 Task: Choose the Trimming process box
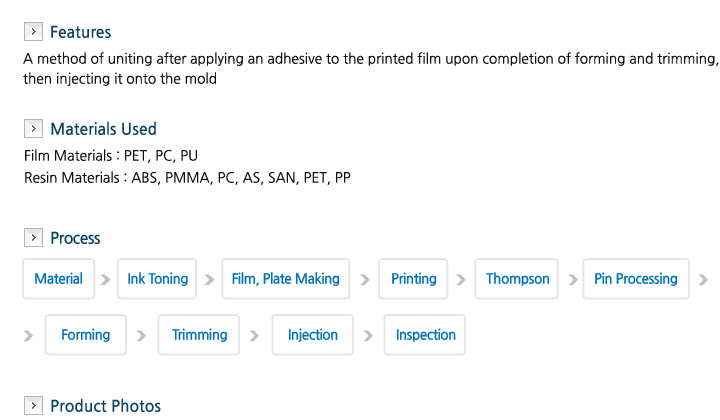[x=199, y=335]
